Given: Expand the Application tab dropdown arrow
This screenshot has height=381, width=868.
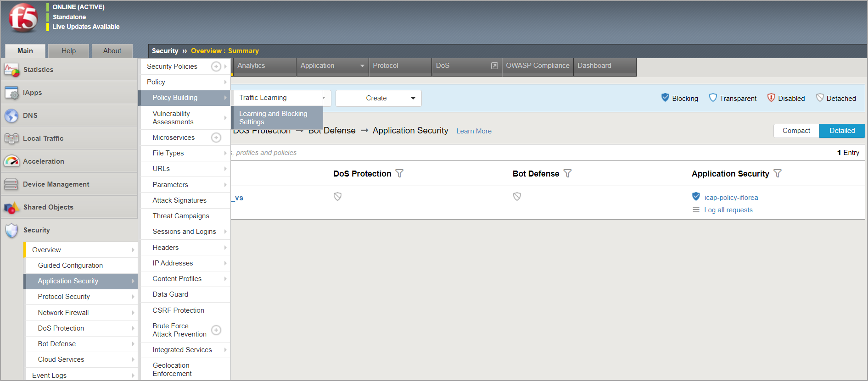Looking at the screenshot, I should click(362, 66).
